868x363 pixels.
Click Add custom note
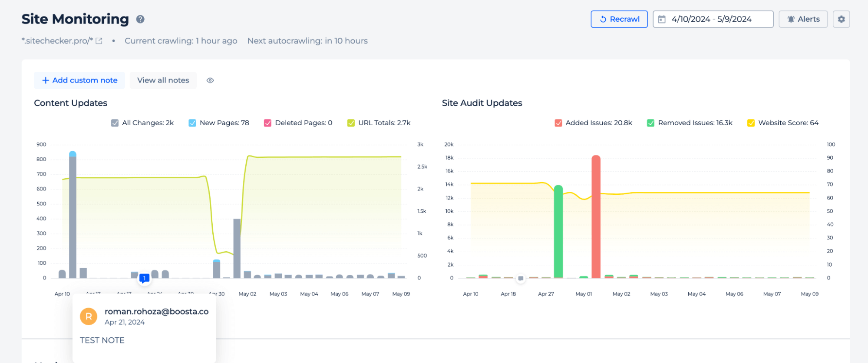tap(79, 80)
